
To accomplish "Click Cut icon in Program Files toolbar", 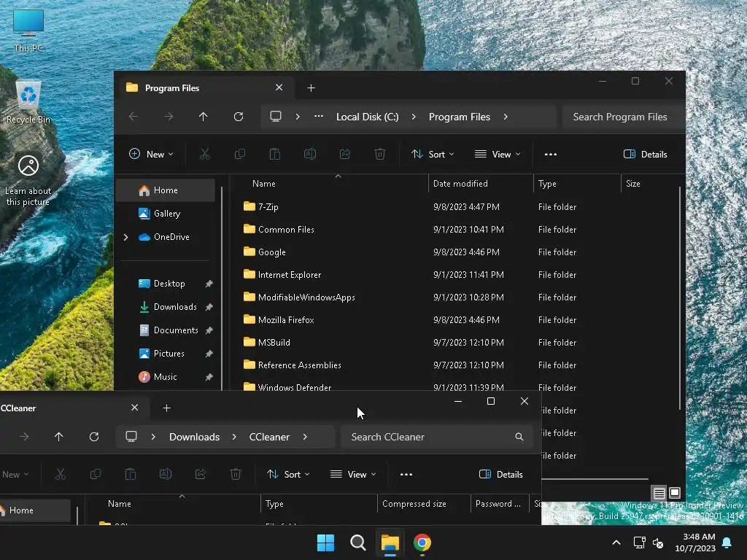I will point(205,154).
